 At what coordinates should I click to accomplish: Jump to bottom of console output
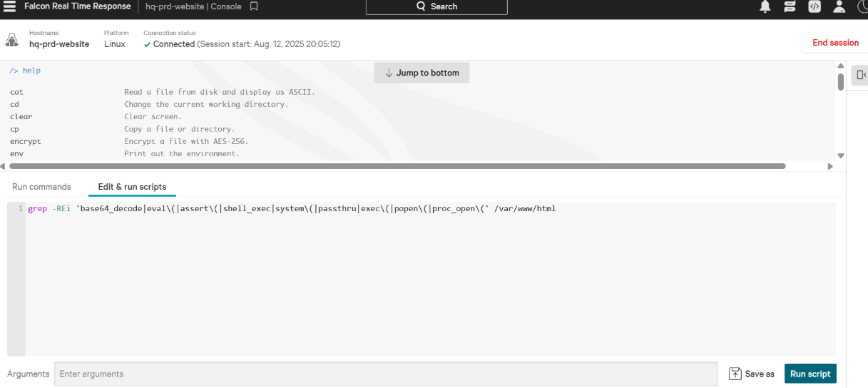point(422,73)
